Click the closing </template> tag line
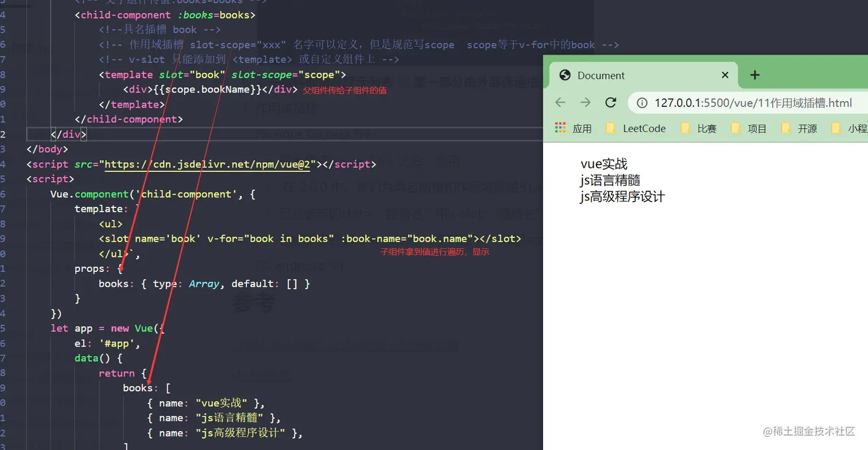The width and height of the screenshot is (868, 450). [x=132, y=105]
